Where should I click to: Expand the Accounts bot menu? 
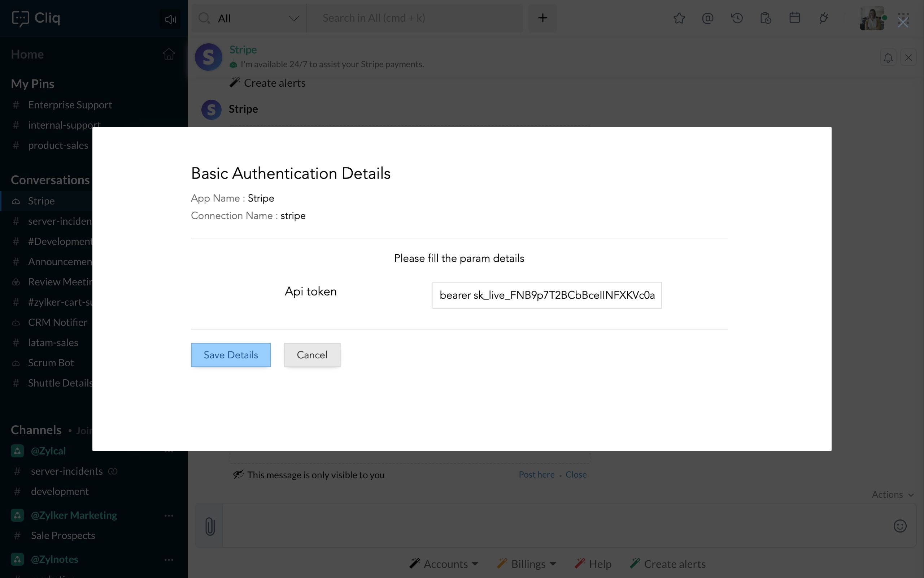tap(443, 564)
